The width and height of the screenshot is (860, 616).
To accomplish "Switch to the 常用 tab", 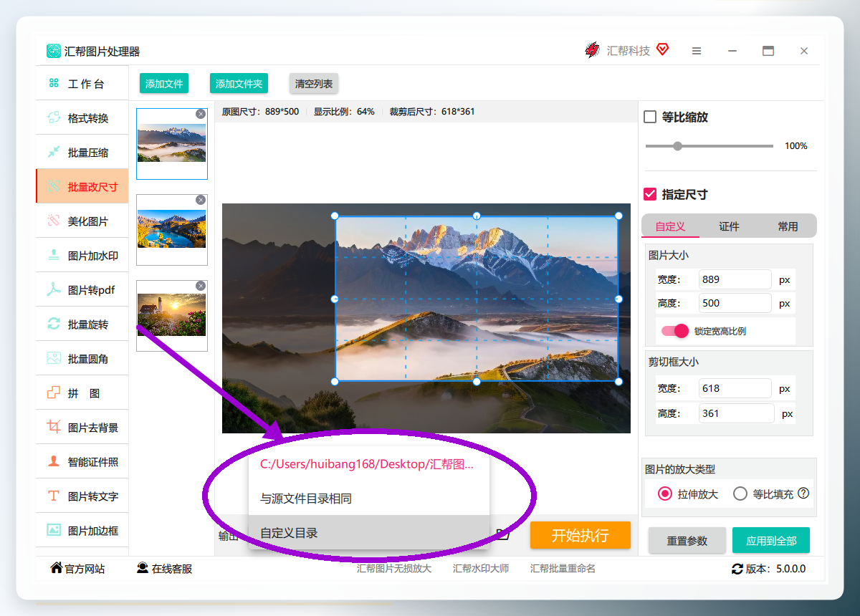I will 788,226.
